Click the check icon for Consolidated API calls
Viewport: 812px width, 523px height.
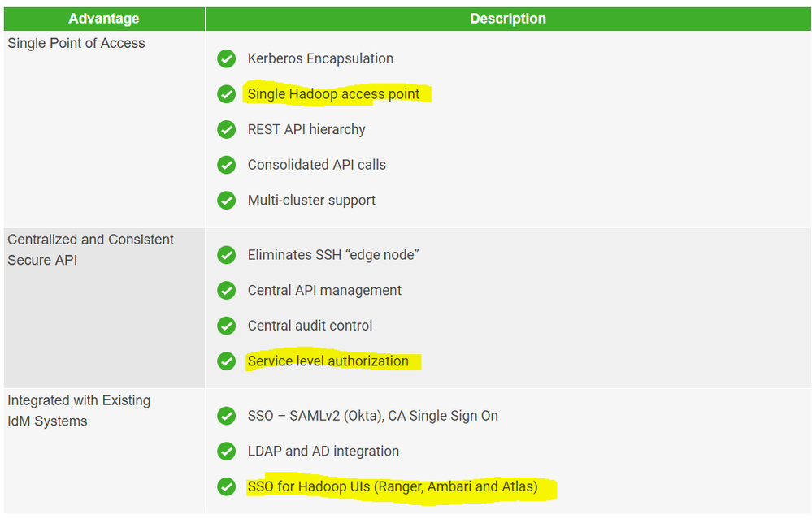[x=227, y=165]
